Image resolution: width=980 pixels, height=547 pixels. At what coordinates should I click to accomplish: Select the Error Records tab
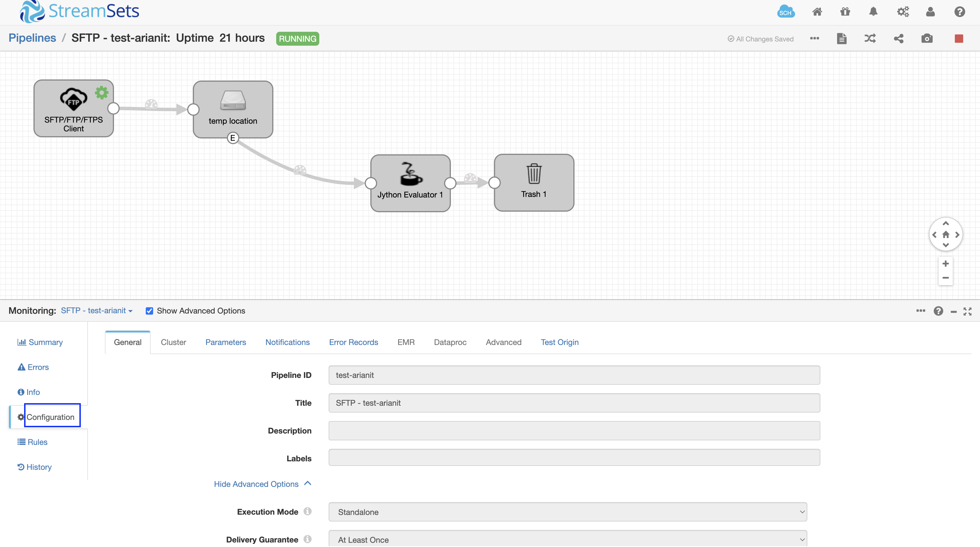353,342
